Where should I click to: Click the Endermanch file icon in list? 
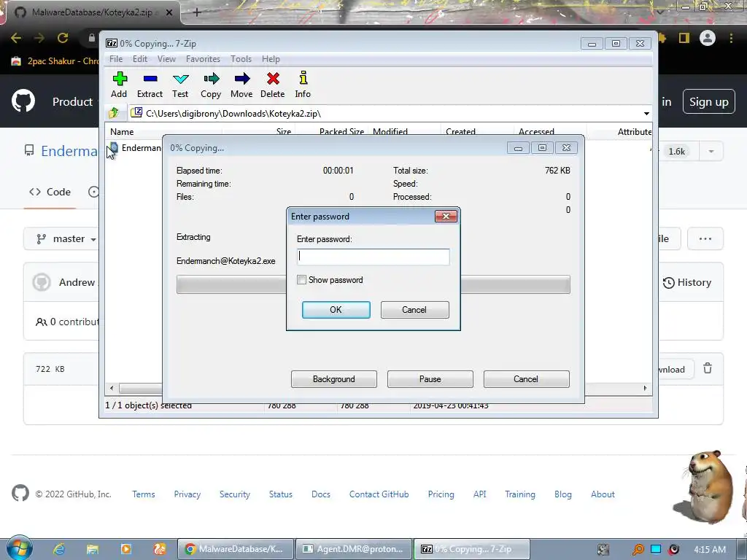[x=113, y=147]
